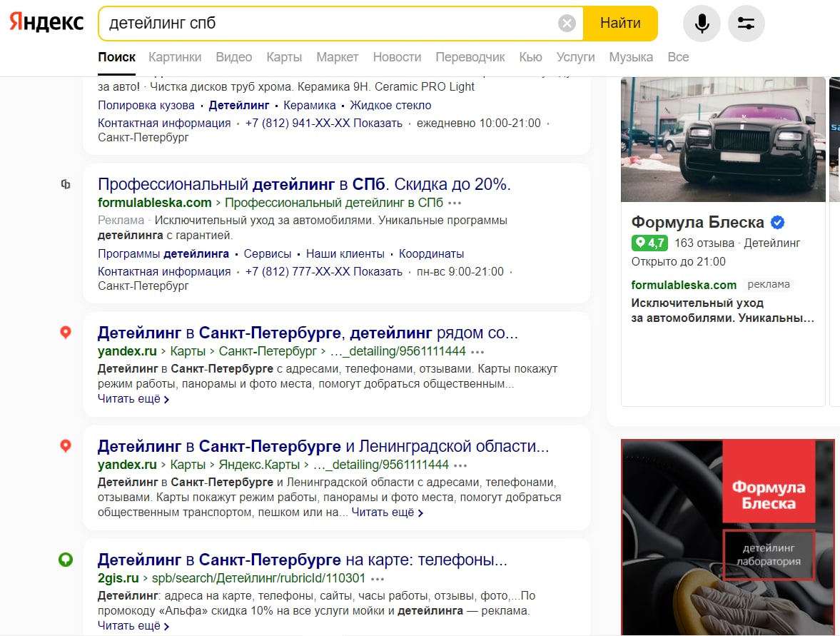The image size is (840, 636).
Task: Switch to the Карты tab
Action: (x=284, y=57)
